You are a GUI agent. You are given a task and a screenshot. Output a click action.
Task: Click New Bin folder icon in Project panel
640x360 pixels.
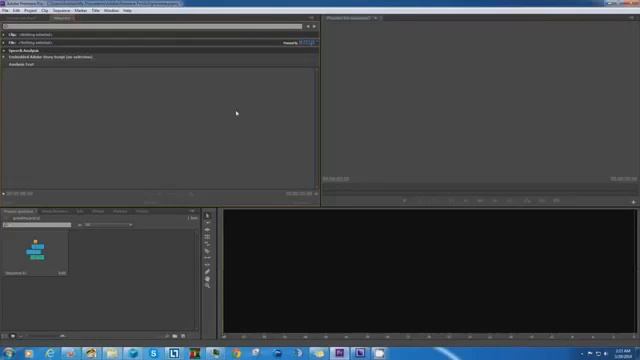175,336
